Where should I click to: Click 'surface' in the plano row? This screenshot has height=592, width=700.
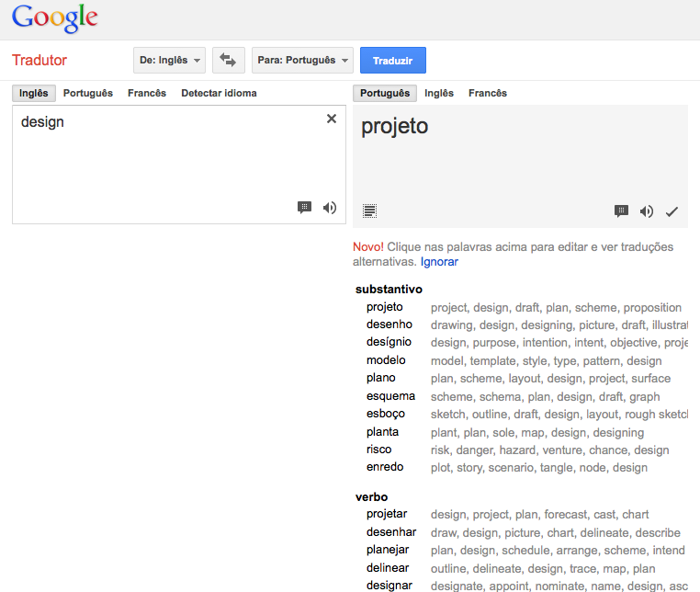(651, 379)
